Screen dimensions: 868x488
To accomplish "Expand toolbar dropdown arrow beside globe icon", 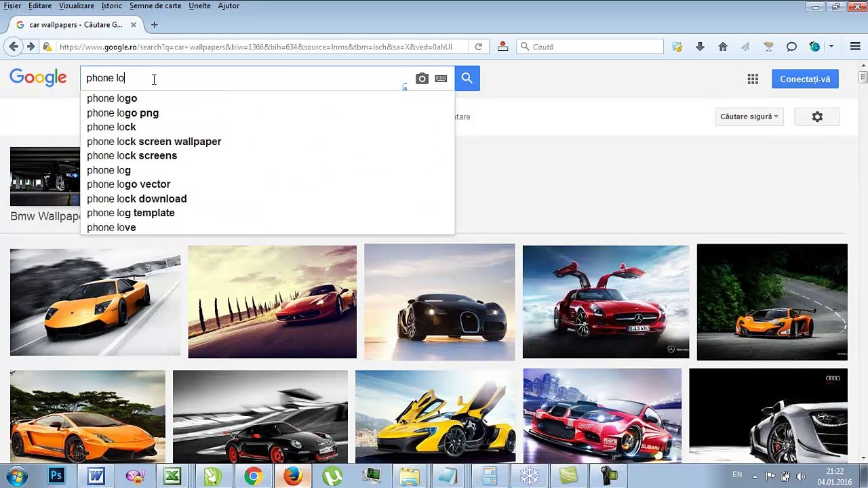I will (x=831, y=47).
